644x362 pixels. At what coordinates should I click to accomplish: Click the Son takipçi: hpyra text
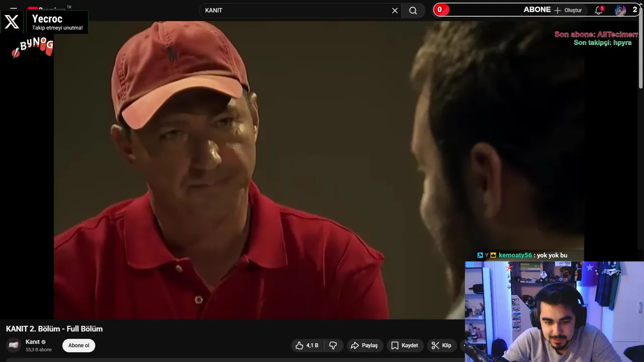coord(603,43)
